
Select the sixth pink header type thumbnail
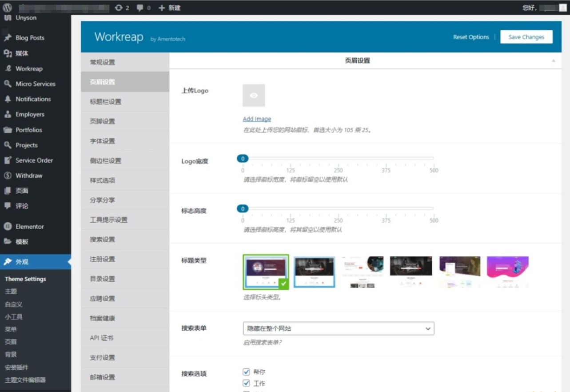(508, 272)
